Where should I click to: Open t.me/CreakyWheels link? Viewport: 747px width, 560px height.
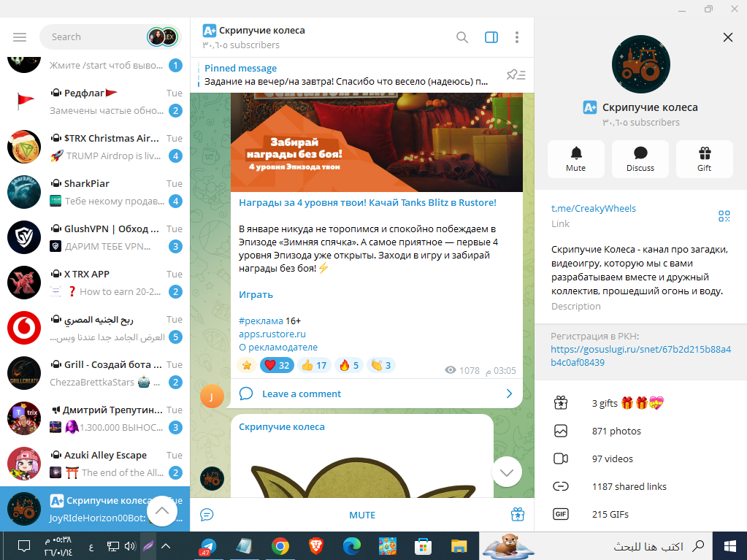click(x=593, y=209)
